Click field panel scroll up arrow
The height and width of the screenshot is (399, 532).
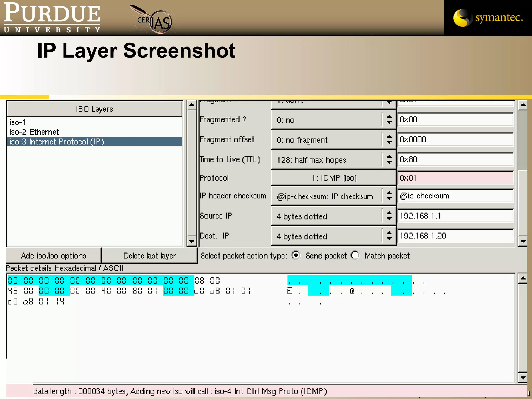click(x=523, y=105)
